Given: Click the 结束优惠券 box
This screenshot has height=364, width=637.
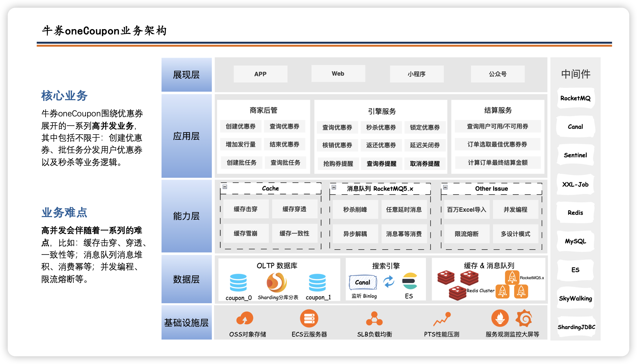Looking at the screenshot, I should pos(284,144).
